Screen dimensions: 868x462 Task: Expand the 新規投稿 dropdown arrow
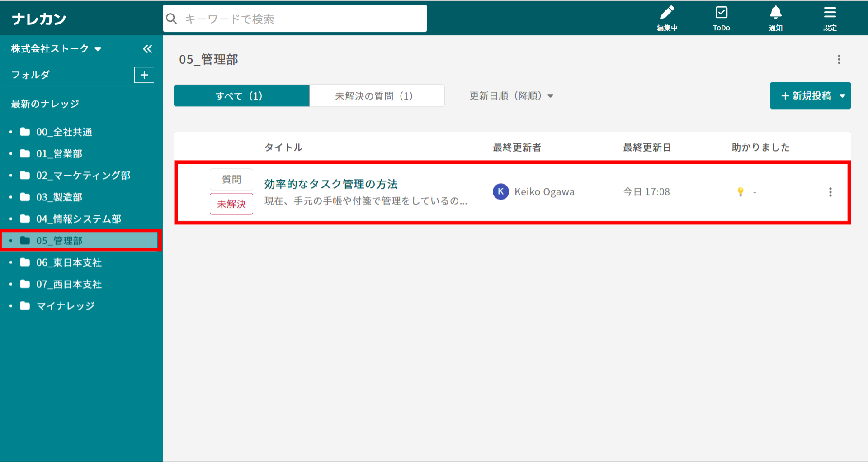click(842, 96)
